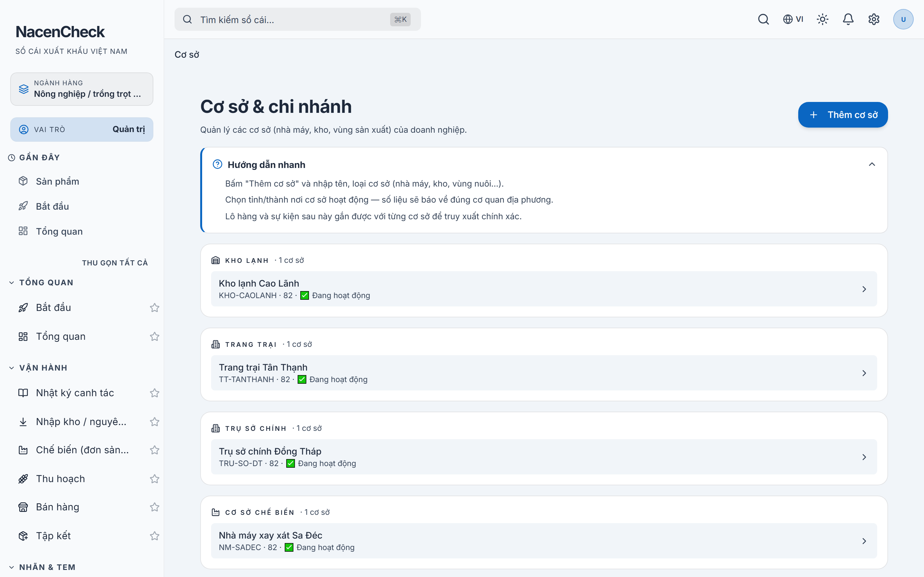Open settings via the gear icon
Screen dimensions: 924x577
pos(874,19)
